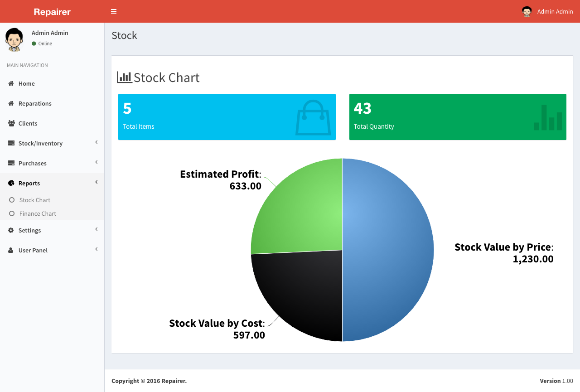Select the Stock Chart circle bullet
Image resolution: width=580 pixels, height=392 pixels.
click(x=12, y=200)
